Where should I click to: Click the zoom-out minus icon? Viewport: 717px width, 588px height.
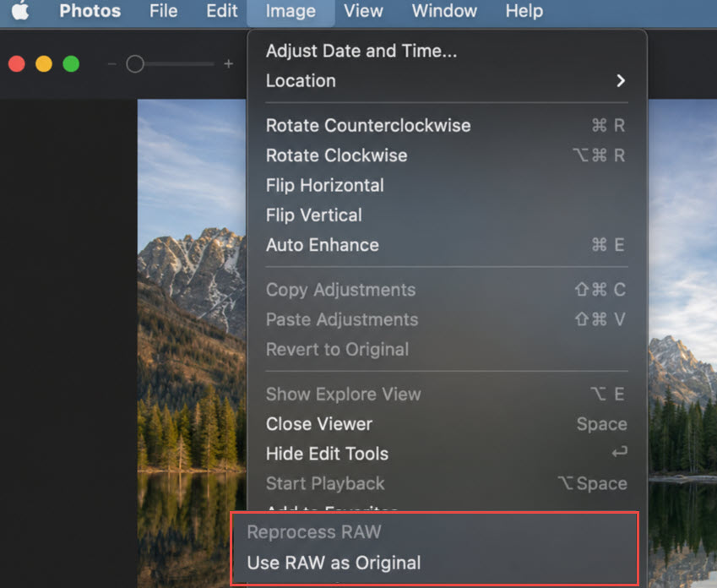point(112,64)
